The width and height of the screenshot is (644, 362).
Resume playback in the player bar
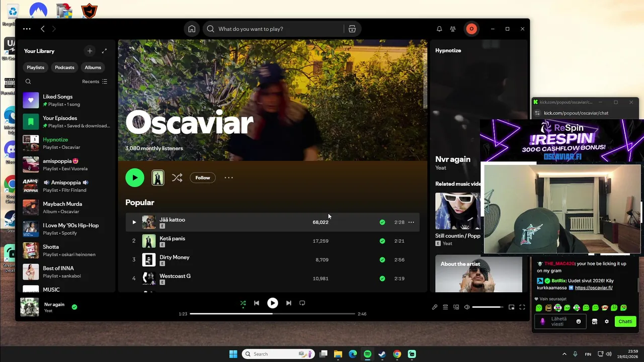272,303
